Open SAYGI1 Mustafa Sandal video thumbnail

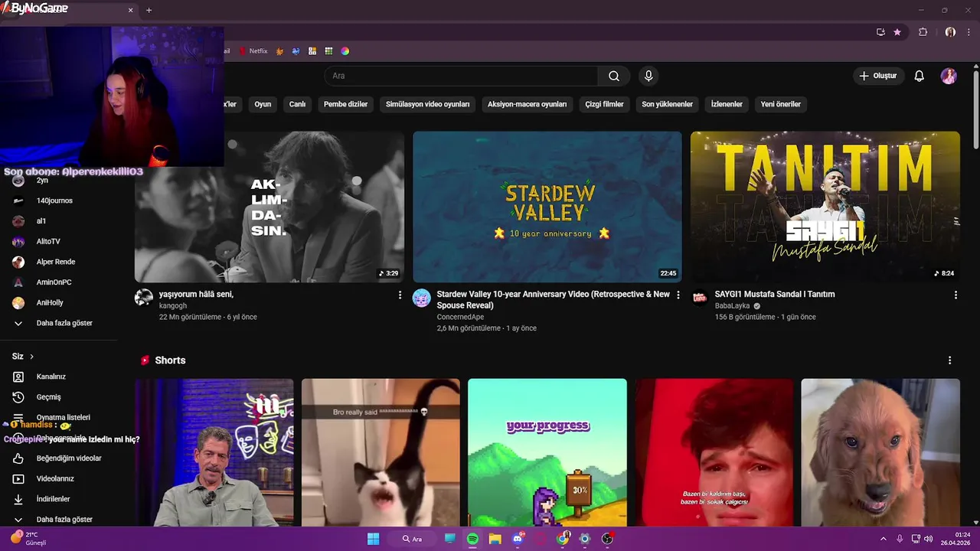point(825,207)
